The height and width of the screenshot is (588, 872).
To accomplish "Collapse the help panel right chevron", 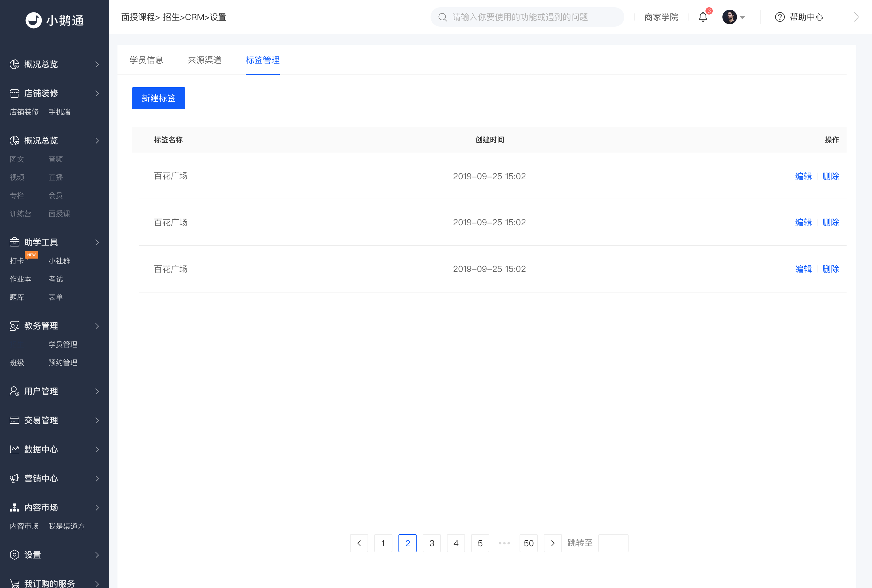I will pos(856,17).
